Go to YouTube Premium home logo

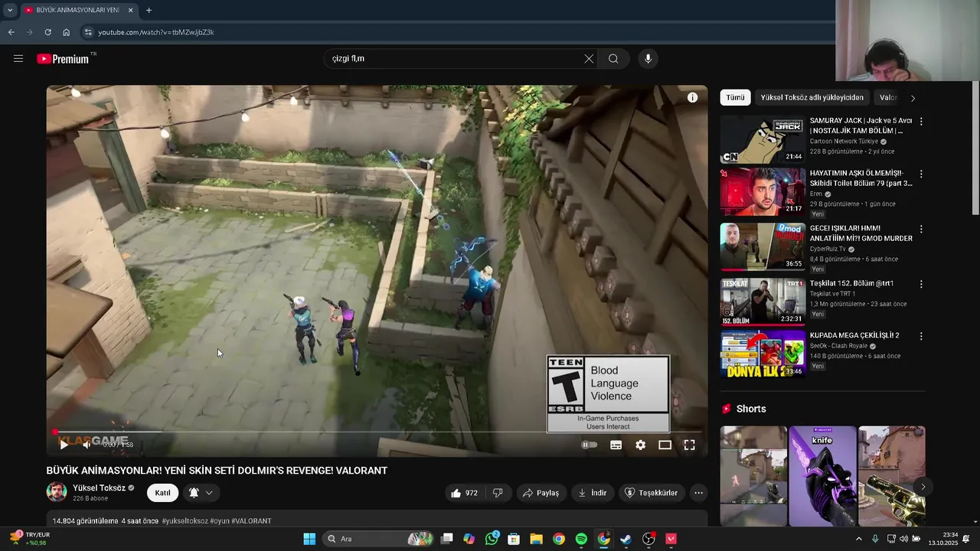pos(63,59)
